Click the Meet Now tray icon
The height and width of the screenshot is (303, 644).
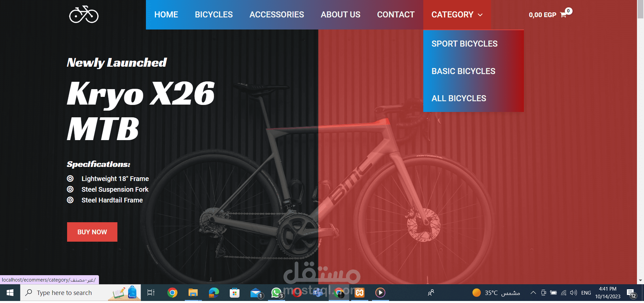point(543,293)
